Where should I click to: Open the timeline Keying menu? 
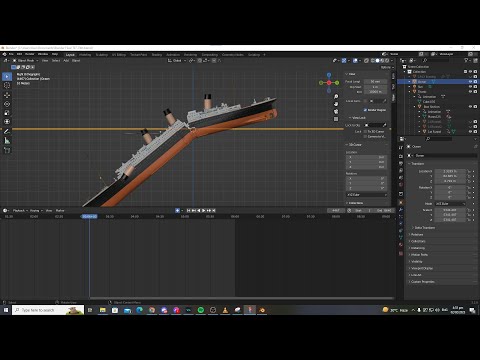[35, 210]
